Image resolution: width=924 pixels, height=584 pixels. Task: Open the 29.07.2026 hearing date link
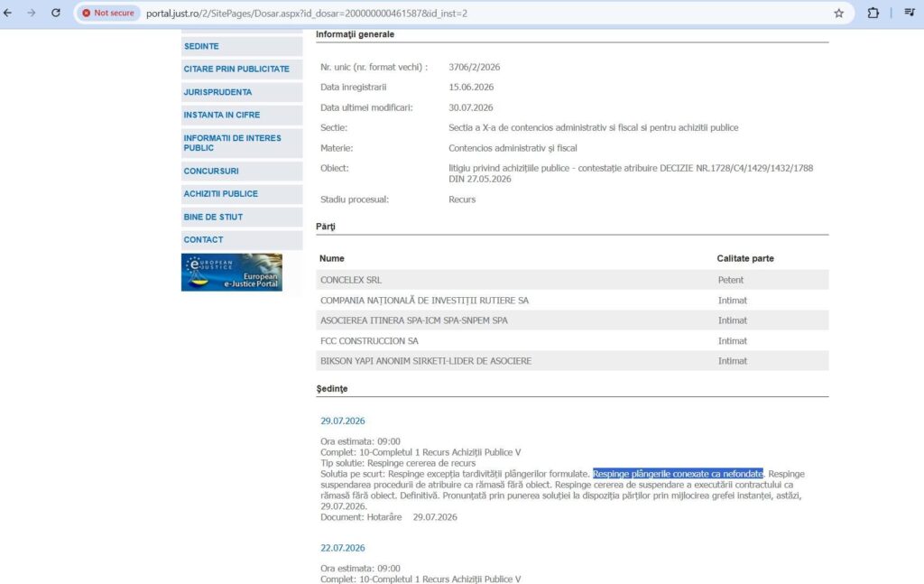[342, 421]
